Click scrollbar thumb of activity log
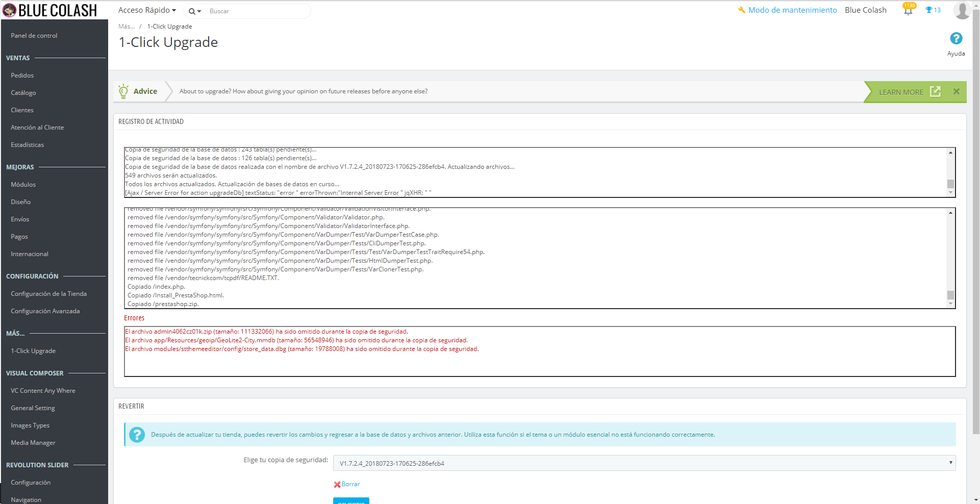 (950, 184)
